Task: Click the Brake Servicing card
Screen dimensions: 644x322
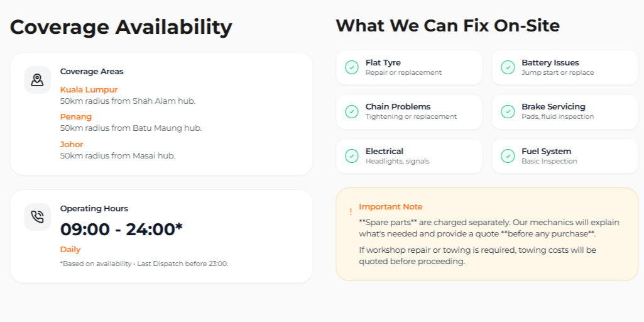Action: 565,112
